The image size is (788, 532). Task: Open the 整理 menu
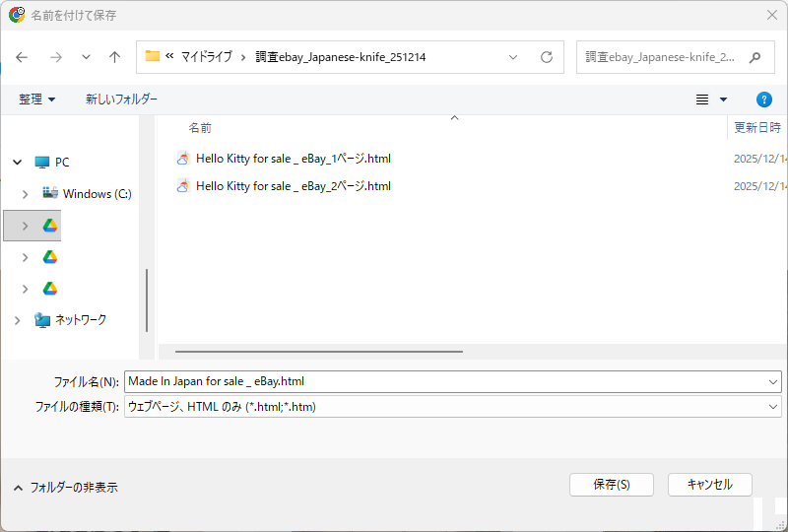point(37,100)
